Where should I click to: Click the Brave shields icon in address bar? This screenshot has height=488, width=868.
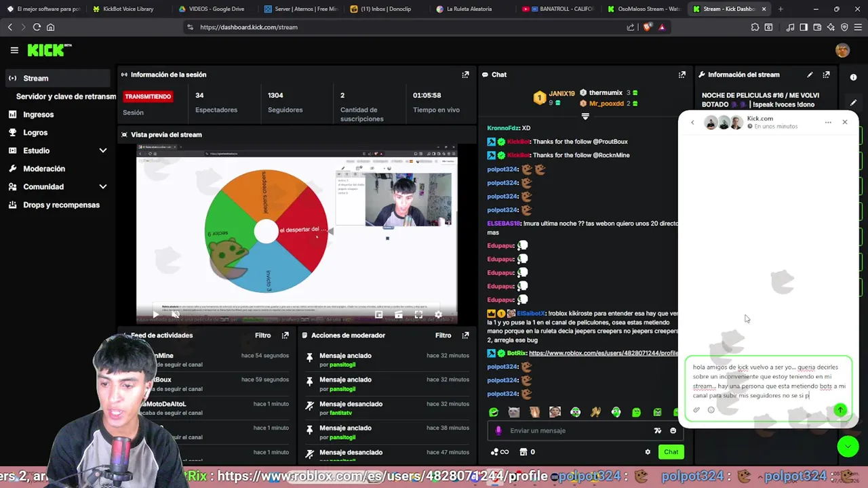coord(647,27)
